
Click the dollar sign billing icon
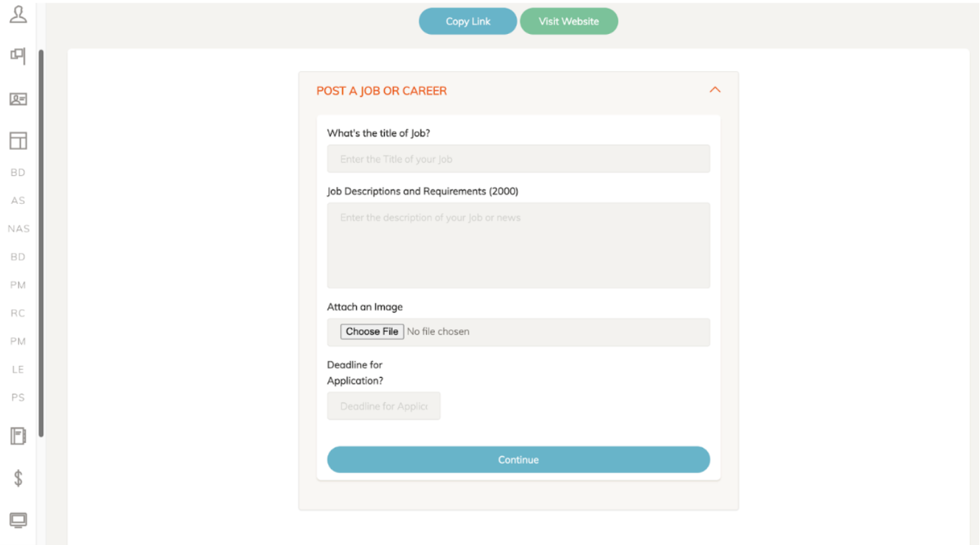coord(18,478)
